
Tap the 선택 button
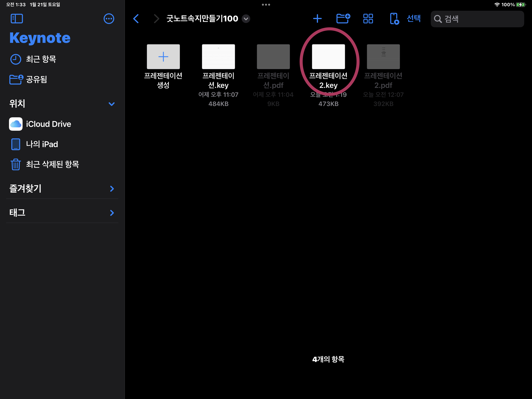[x=414, y=19]
